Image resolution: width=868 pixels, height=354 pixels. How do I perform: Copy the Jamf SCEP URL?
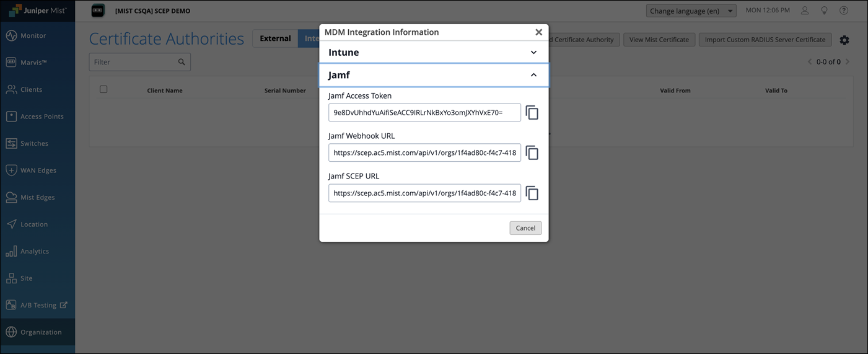point(532,193)
